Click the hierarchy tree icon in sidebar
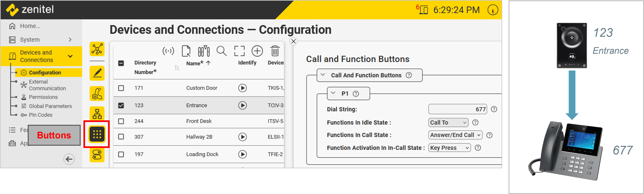This screenshot has height=194, width=644. click(97, 114)
